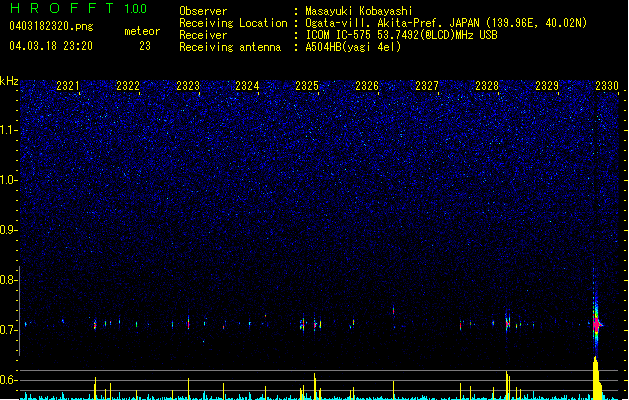The image size is (629, 400).
Task: Click the 1.1 kHz frequency label
Action: pos(8,130)
